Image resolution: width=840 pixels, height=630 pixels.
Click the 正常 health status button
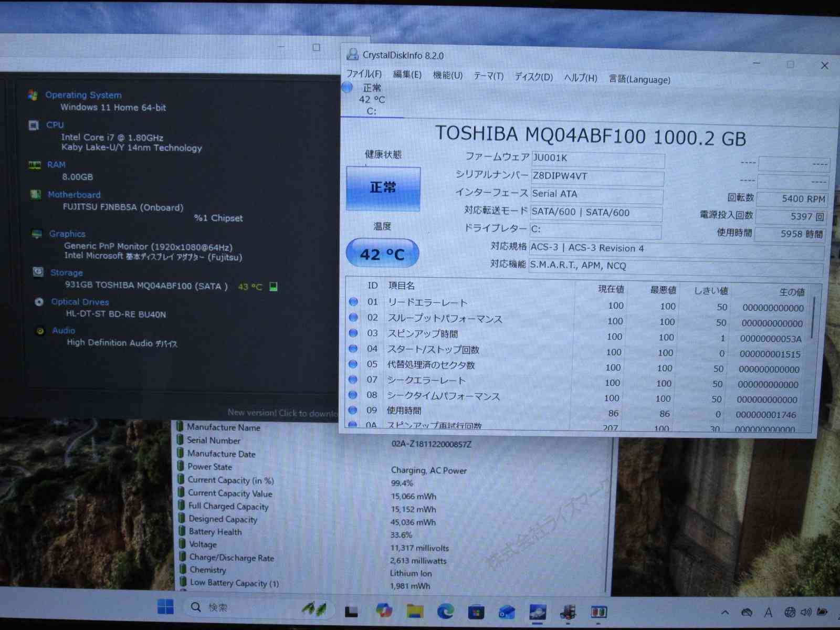[x=383, y=188]
